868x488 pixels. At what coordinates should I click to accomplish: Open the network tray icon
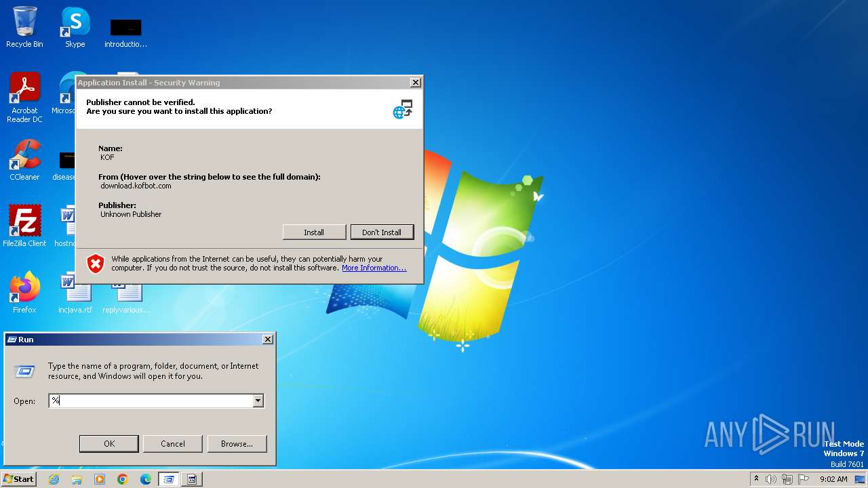[x=788, y=479]
